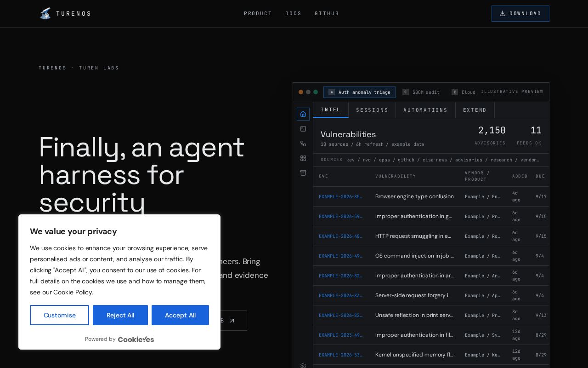Select the OS command injection row

[x=431, y=256]
